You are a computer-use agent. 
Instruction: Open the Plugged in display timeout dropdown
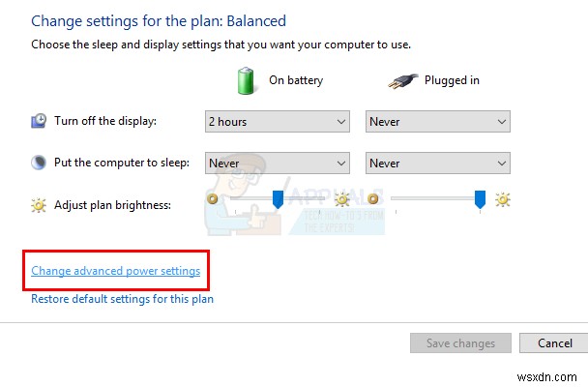tap(437, 122)
